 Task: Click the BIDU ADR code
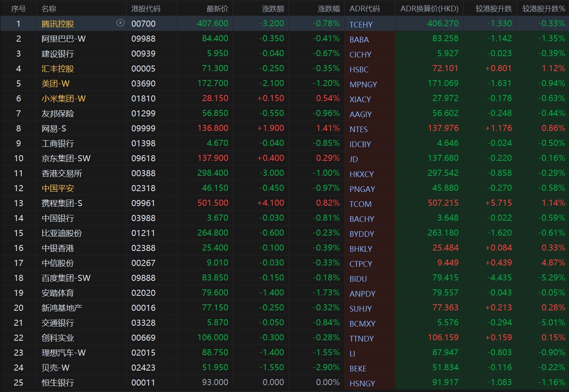click(x=358, y=279)
